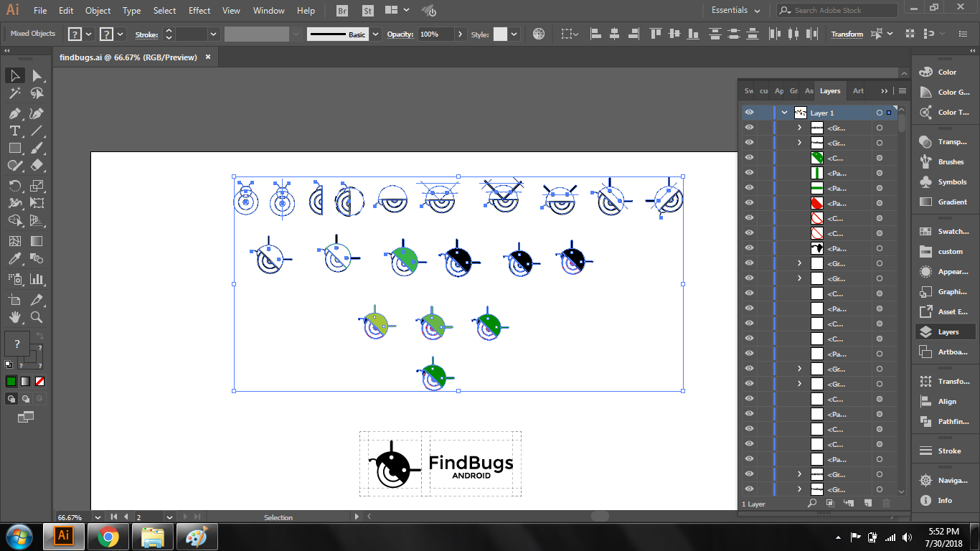Open the zoom level dropdown 66.67%

tap(97, 517)
